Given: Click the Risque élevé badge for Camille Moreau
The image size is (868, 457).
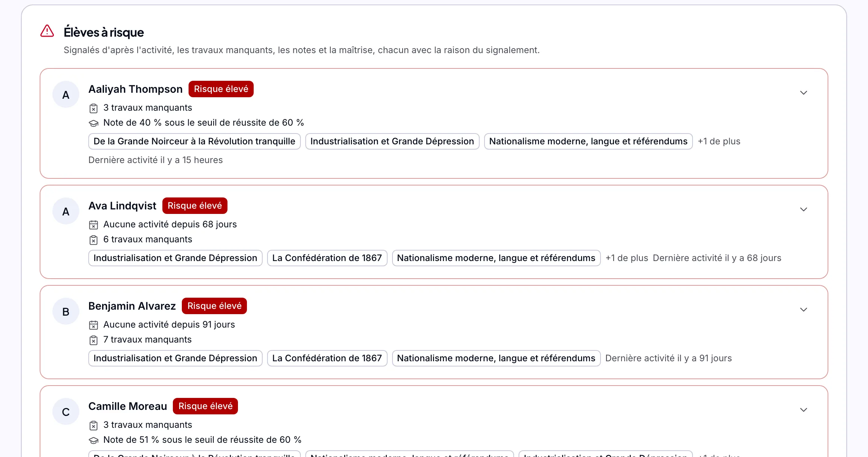Looking at the screenshot, I should pos(205,406).
